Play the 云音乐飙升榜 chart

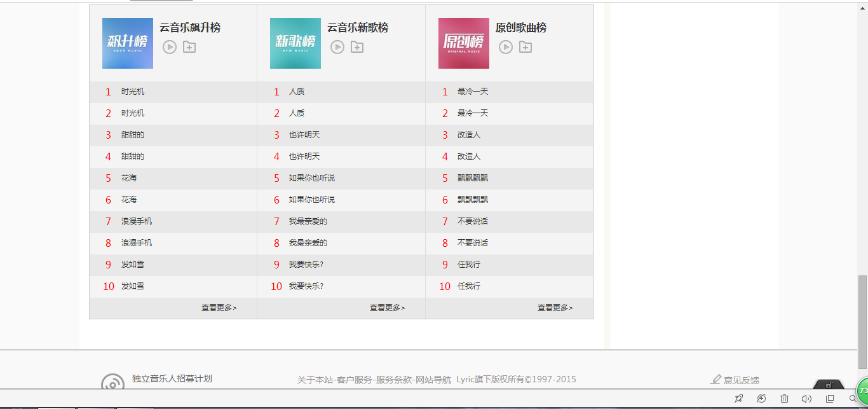[169, 47]
